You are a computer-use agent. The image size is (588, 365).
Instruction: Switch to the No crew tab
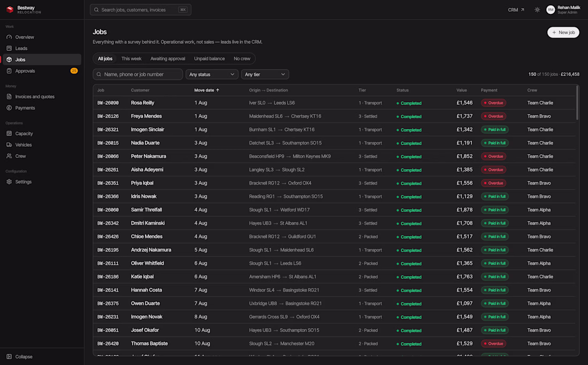(x=242, y=58)
